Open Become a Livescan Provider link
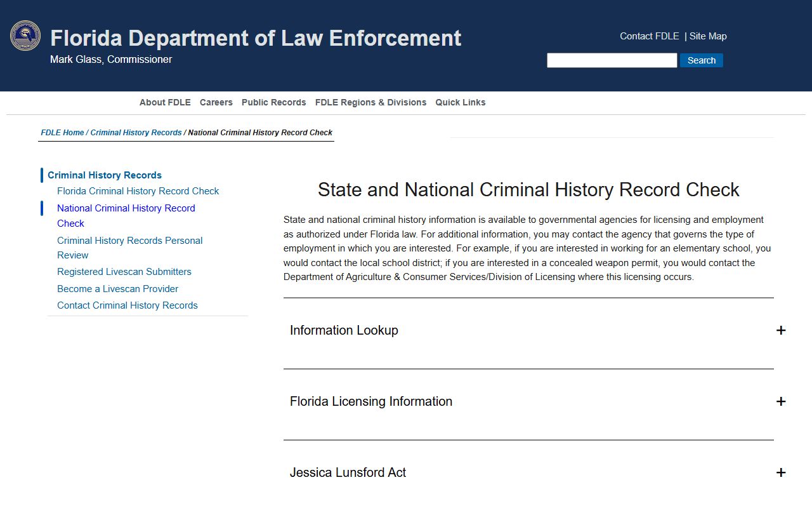This screenshot has width=812, height=508. tap(117, 289)
